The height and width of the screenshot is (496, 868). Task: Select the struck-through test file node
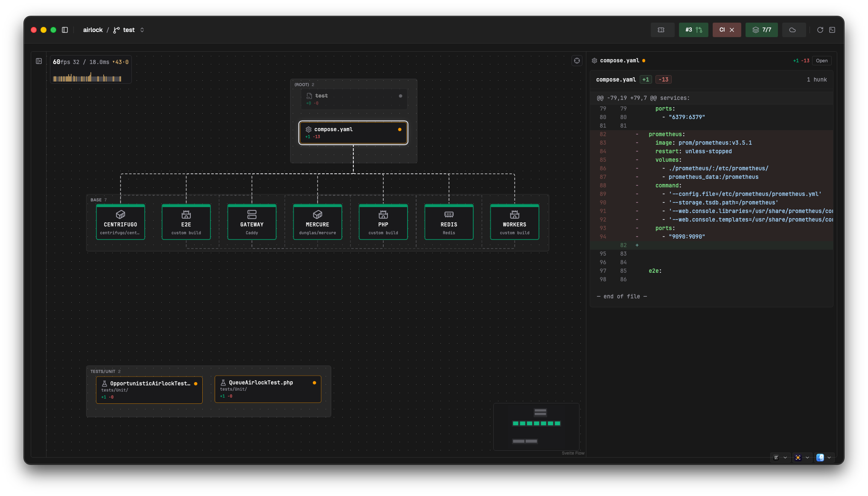pyautogui.click(x=354, y=99)
